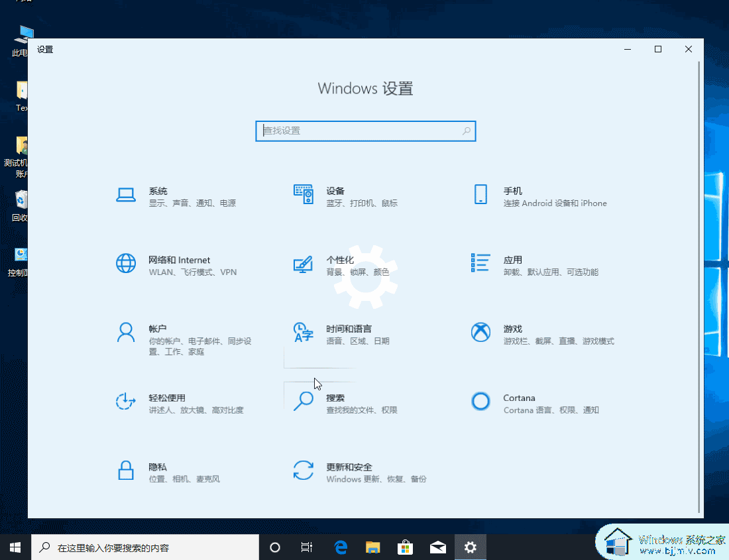Image resolution: width=729 pixels, height=560 pixels.
Task: Click the text 显示、声音、通知、电源
Action: [x=192, y=203]
